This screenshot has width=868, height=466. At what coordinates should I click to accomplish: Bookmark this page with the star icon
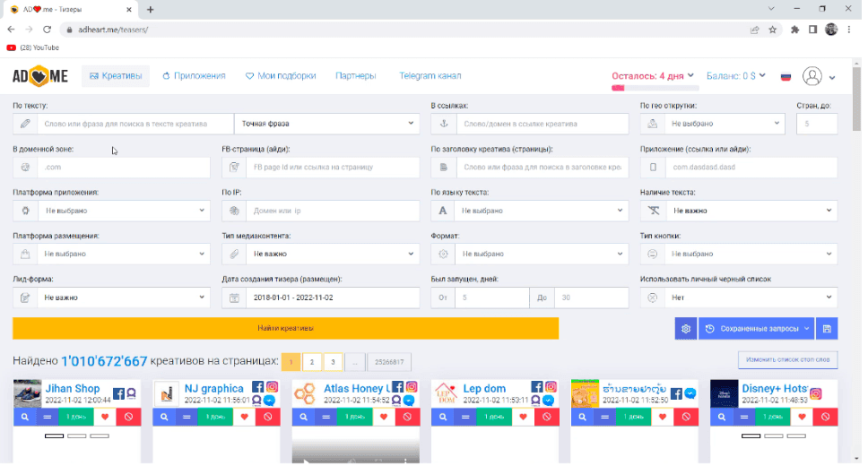(772, 29)
